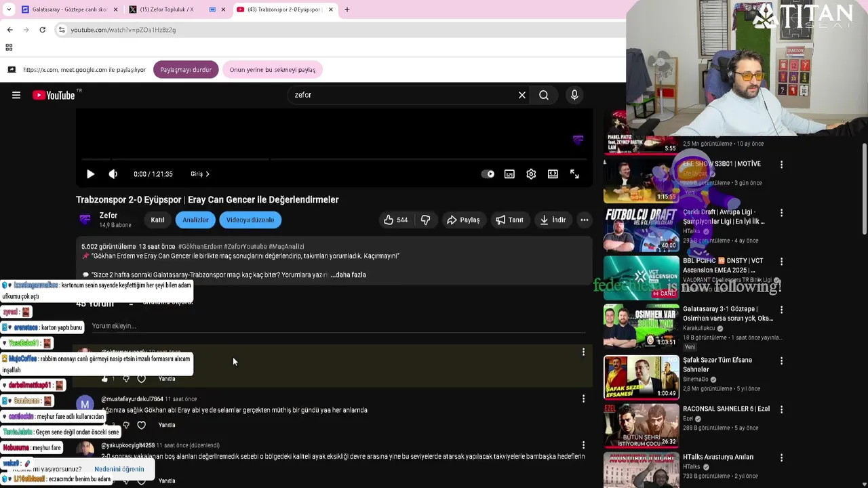Click the address bar URL

pos(123,30)
